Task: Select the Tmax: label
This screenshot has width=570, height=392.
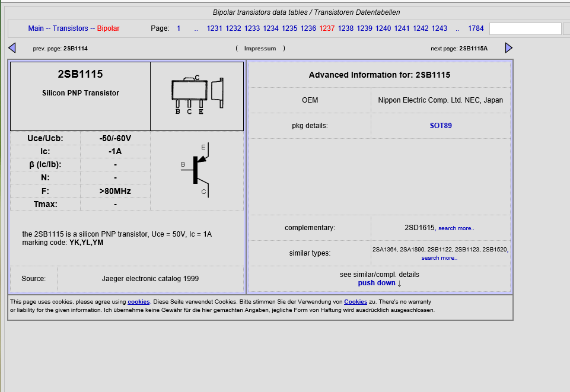Action: point(46,204)
